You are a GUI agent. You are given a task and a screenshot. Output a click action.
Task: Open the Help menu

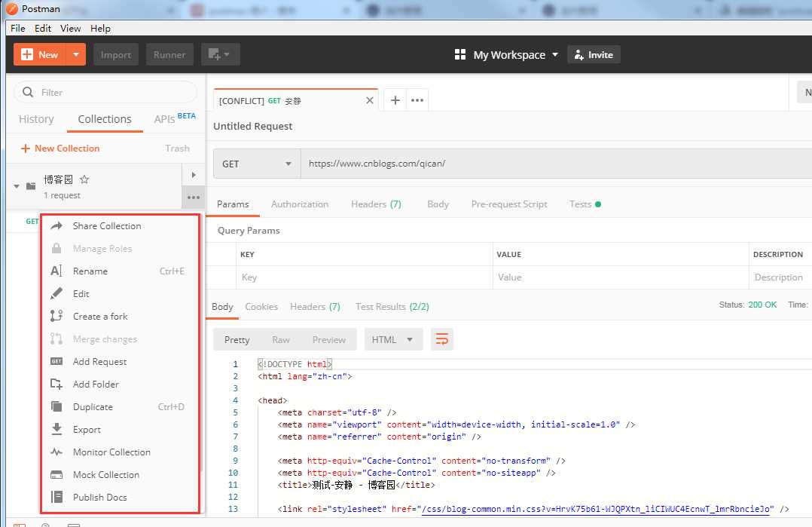coord(100,28)
